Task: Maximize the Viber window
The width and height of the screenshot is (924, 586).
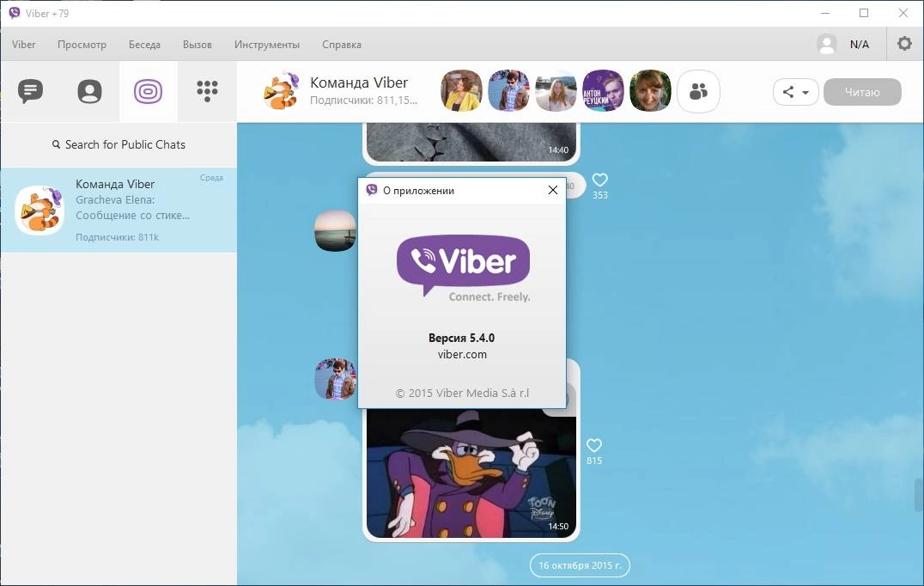Action: 864,13
